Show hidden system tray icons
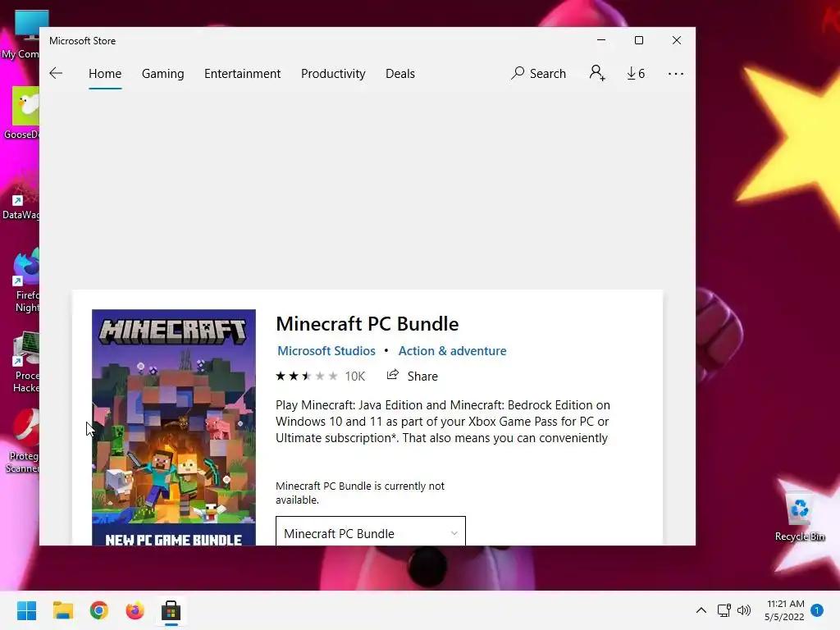Screen dimensions: 840x630 pos(701,610)
